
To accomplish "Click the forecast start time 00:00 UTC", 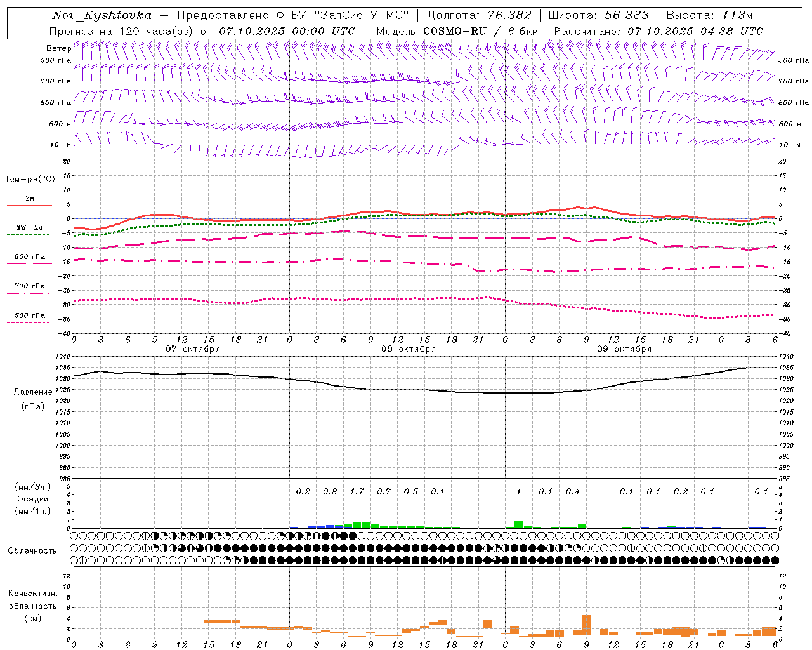I will point(323,31).
